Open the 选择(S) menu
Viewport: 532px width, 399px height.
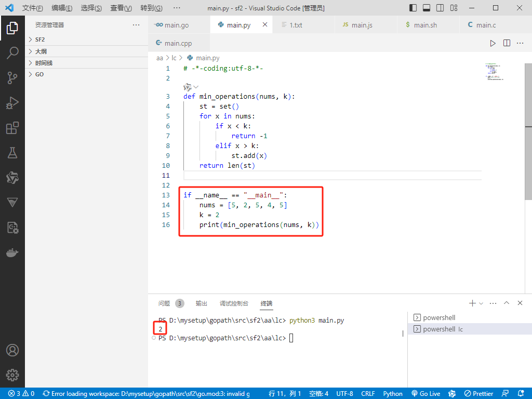click(x=91, y=8)
